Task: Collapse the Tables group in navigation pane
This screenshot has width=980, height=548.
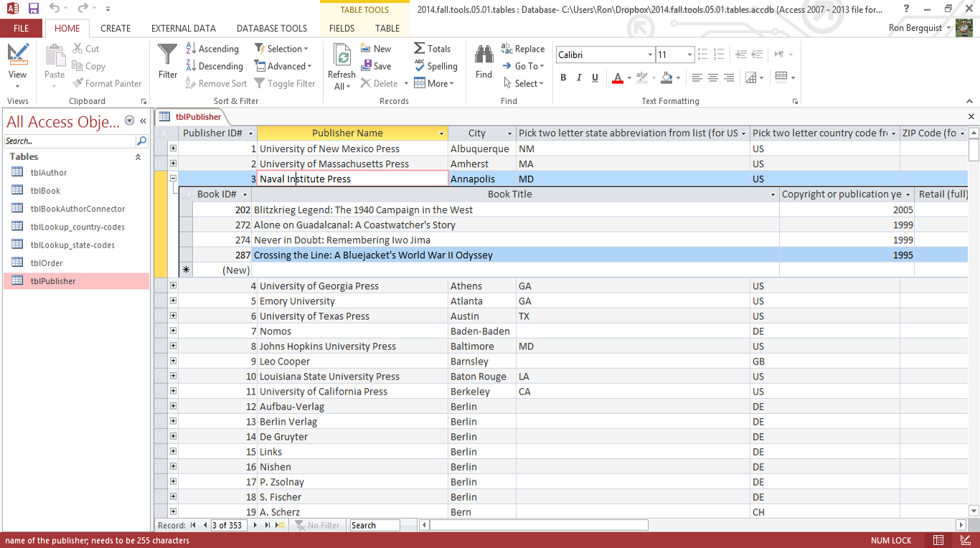Action: 138,156
